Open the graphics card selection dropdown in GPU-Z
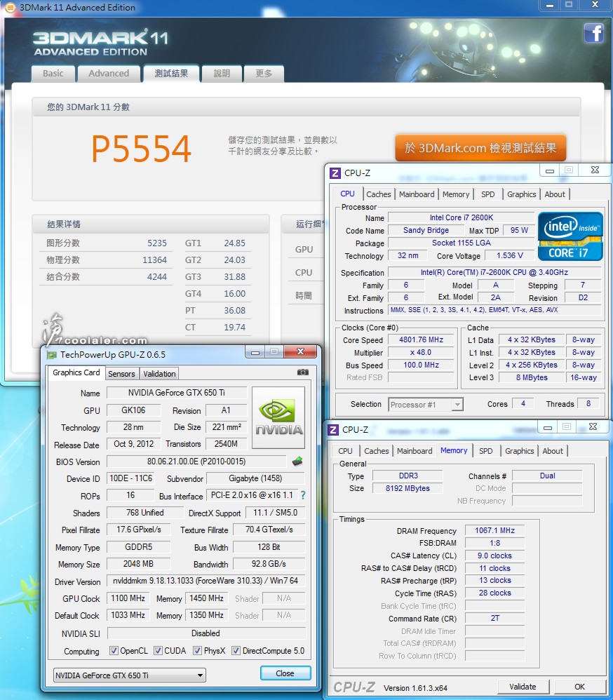Viewport: 613px width, 700px height. click(130, 675)
